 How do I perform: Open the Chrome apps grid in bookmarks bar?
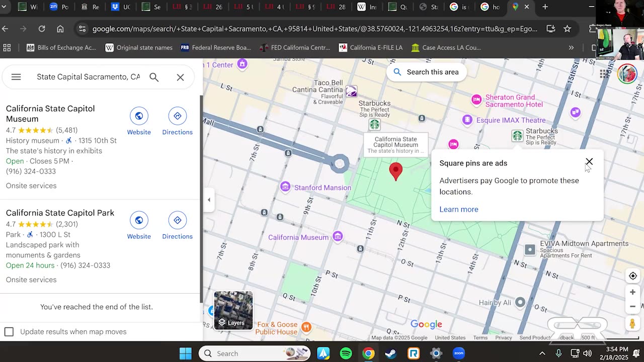[7, 48]
